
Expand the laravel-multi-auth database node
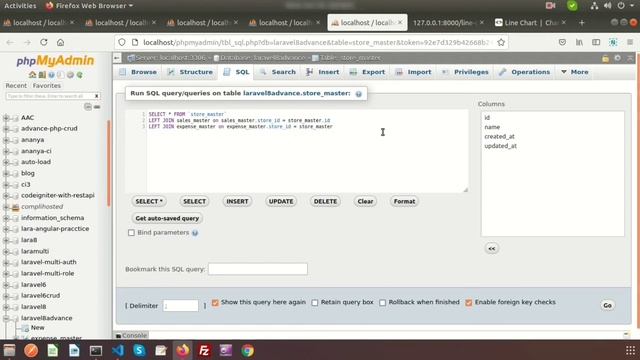(6, 262)
